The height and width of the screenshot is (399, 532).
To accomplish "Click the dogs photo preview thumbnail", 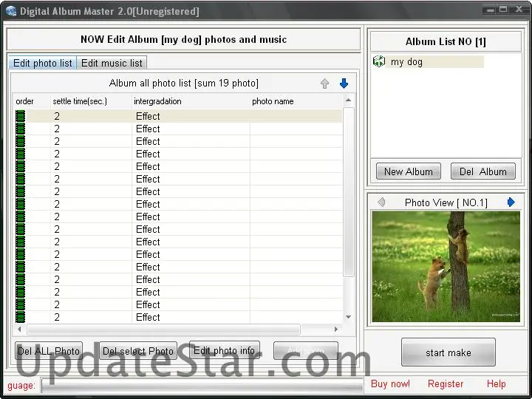I will pos(446,266).
